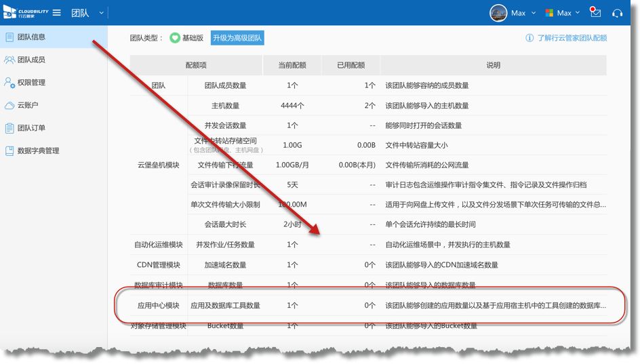The image size is (640, 364).
Task: Click the 团队信息 document icon
Action: 9,37
